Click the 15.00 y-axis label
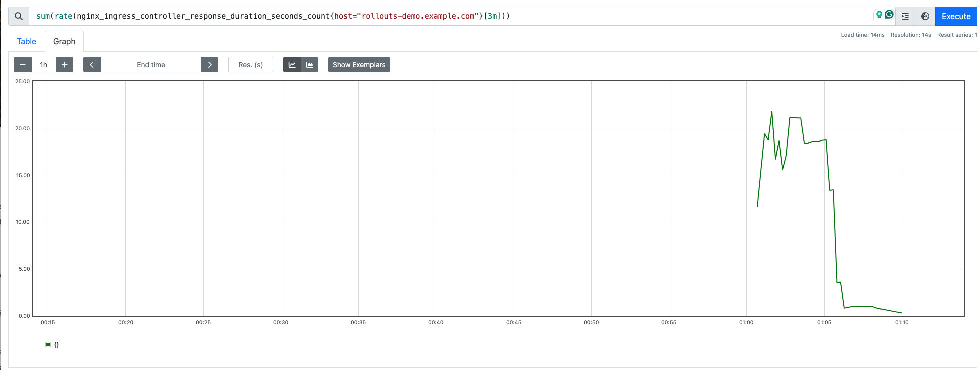This screenshot has width=980, height=370. coord(22,175)
